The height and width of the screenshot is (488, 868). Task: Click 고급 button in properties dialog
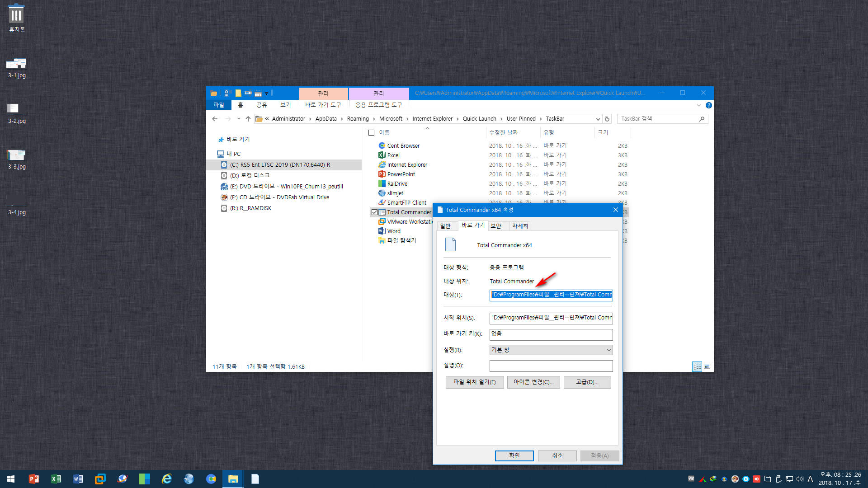pyautogui.click(x=587, y=382)
